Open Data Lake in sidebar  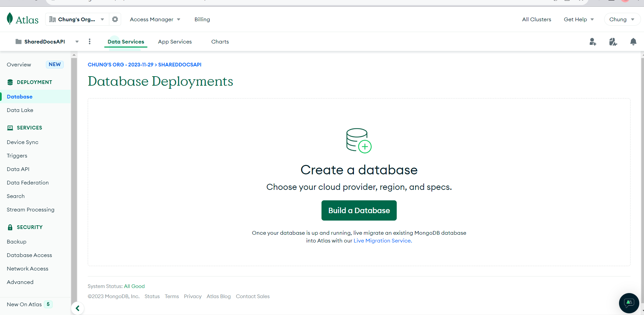(20, 110)
